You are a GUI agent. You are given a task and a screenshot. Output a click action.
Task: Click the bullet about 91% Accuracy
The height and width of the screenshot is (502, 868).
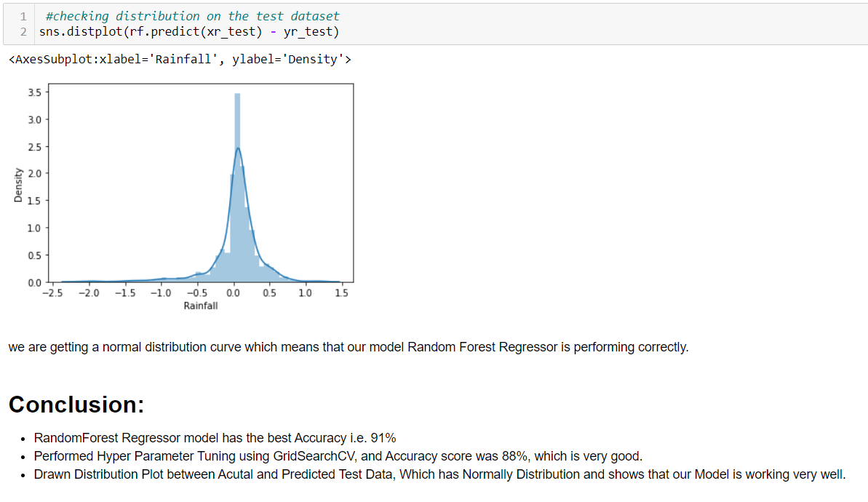click(215, 437)
